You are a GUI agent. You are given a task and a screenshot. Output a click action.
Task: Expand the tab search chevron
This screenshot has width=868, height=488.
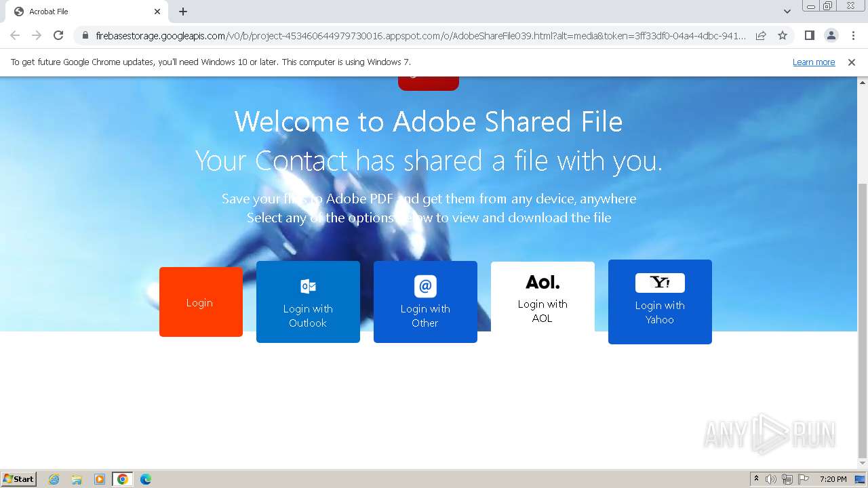(787, 12)
